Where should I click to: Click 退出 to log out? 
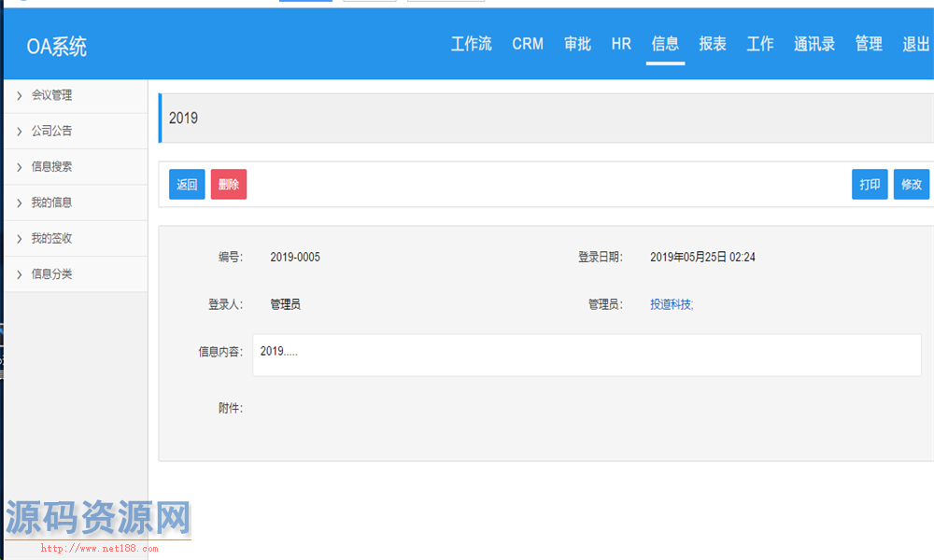pyautogui.click(x=915, y=43)
